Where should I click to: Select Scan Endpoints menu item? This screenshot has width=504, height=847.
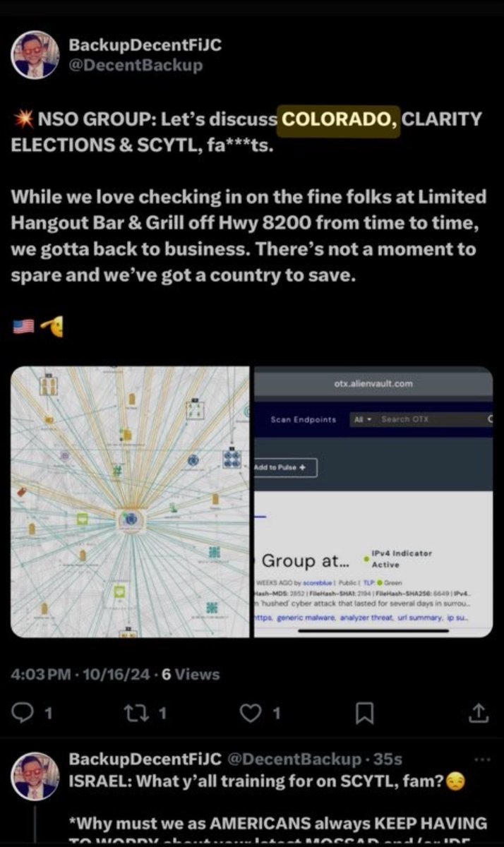tap(304, 419)
